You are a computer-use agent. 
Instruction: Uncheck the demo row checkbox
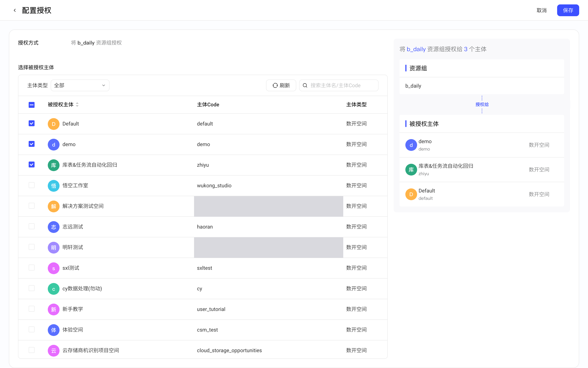pyautogui.click(x=32, y=144)
